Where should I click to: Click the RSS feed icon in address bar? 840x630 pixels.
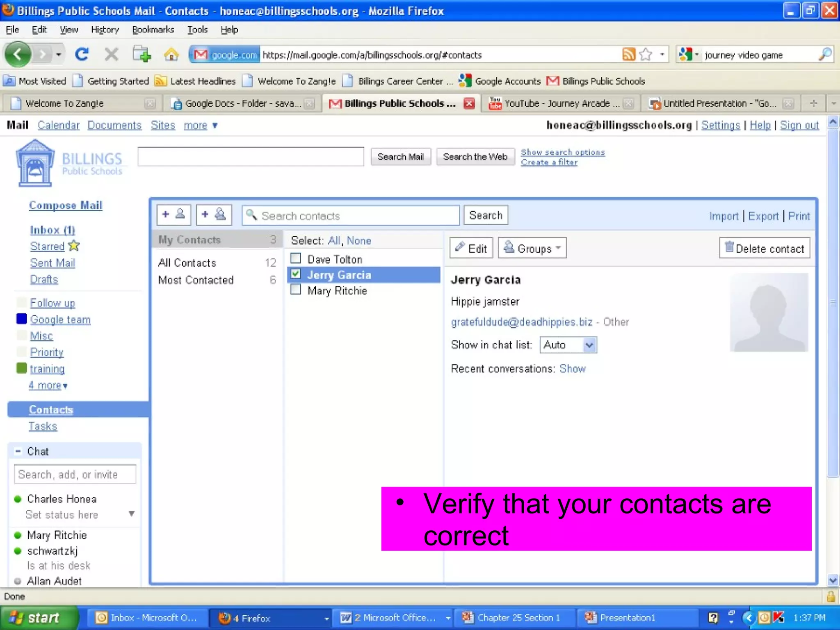tap(629, 54)
